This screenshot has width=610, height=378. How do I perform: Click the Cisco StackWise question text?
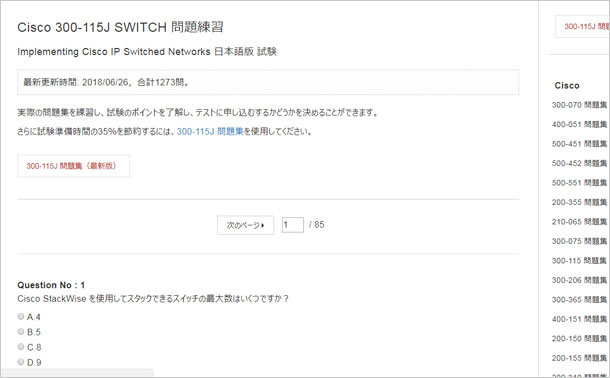(x=153, y=299)
